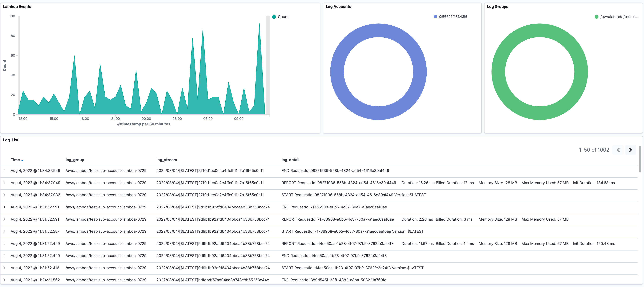Expand the first END RequestId log row

click(4, 170)
